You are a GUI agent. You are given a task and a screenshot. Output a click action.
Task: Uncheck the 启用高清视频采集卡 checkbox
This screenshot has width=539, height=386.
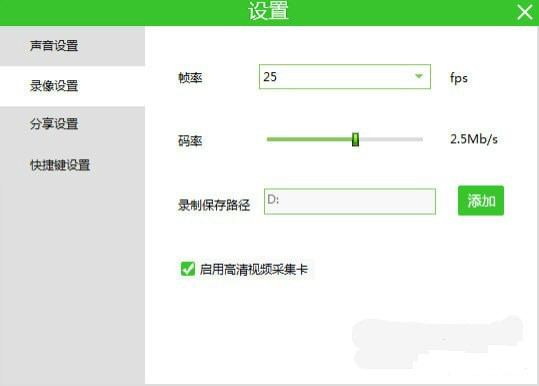coord(188,269)
